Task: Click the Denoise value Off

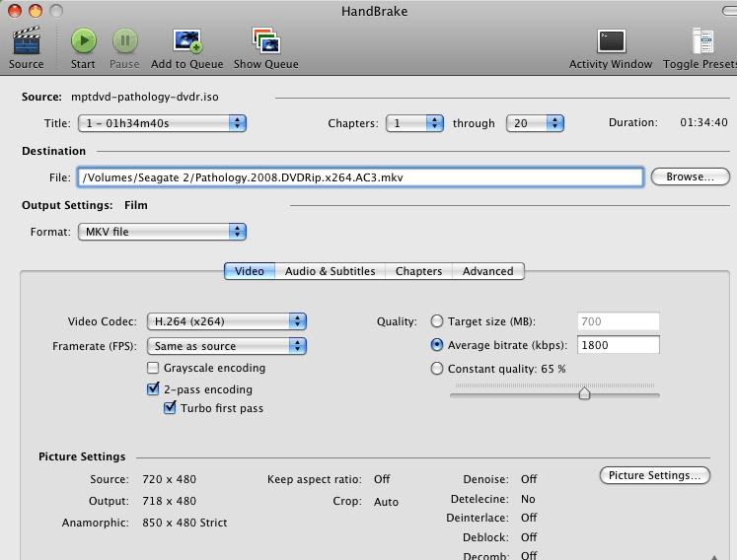Action: pyautogui.click(x=529, y=479)
